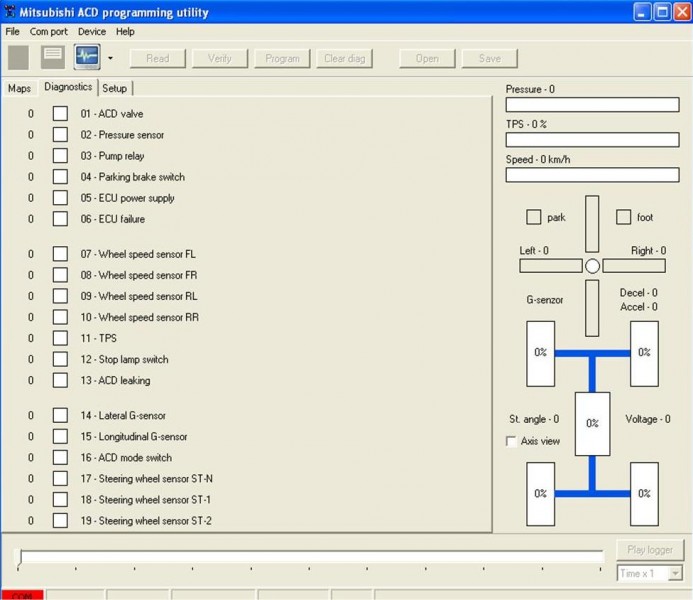Toggle the 09 - Wheel speed sensor RL checkbox
693x600 pixels.
click(x=60, y=296)
